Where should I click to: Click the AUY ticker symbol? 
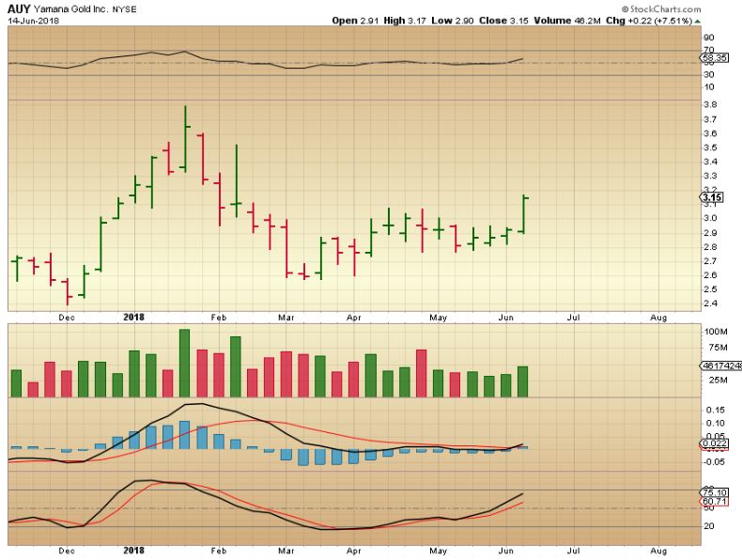(19, 8)
